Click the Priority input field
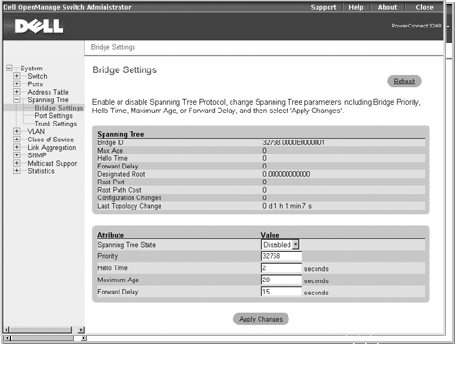 click(281, 256)
